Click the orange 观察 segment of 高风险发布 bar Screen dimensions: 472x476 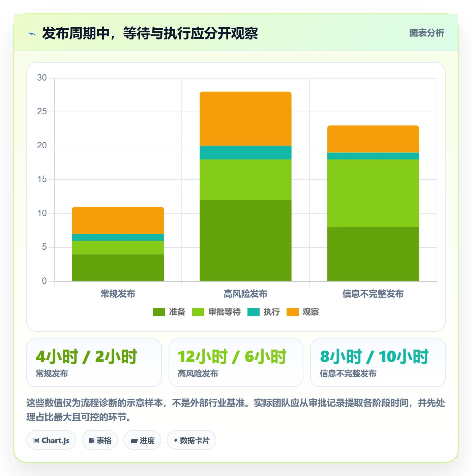[245, 119]
